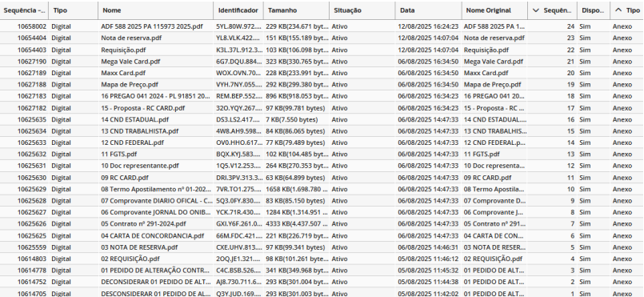Click sequence number 10654404

[32, 38]
